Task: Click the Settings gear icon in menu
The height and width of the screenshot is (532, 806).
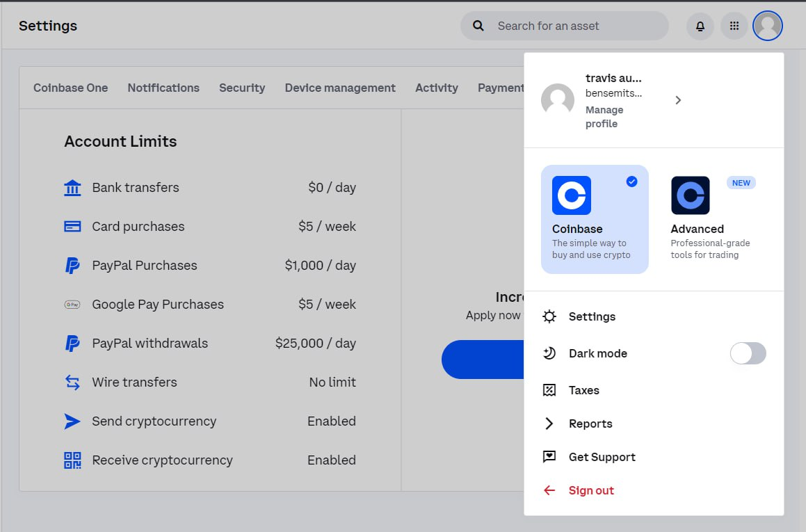Action: tap(549, 316)
